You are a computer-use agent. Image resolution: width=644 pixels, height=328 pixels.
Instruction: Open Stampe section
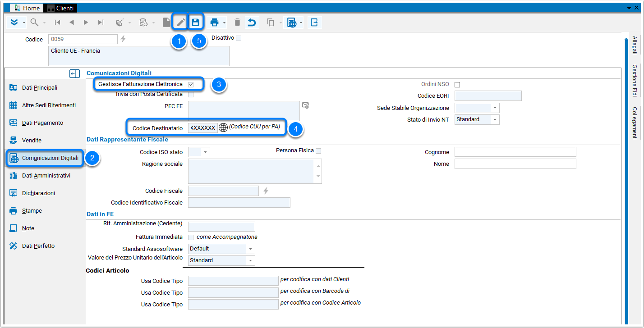point(44,211)
